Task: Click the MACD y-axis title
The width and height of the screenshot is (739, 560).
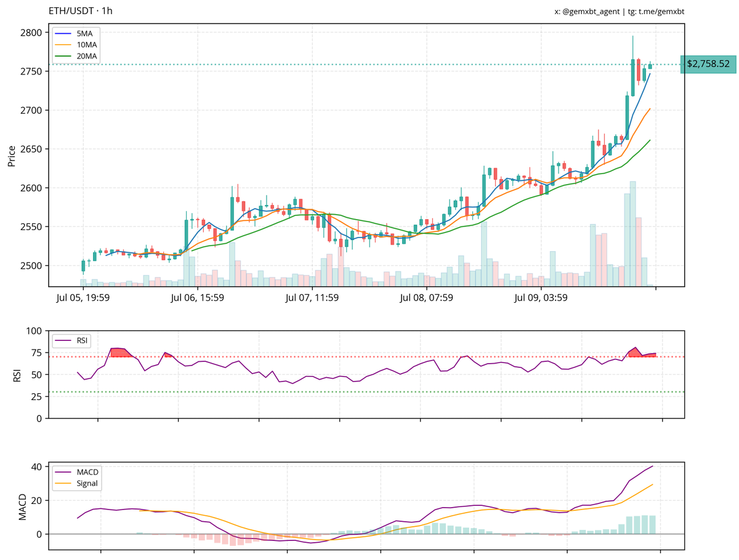Action: coord(22,506)
